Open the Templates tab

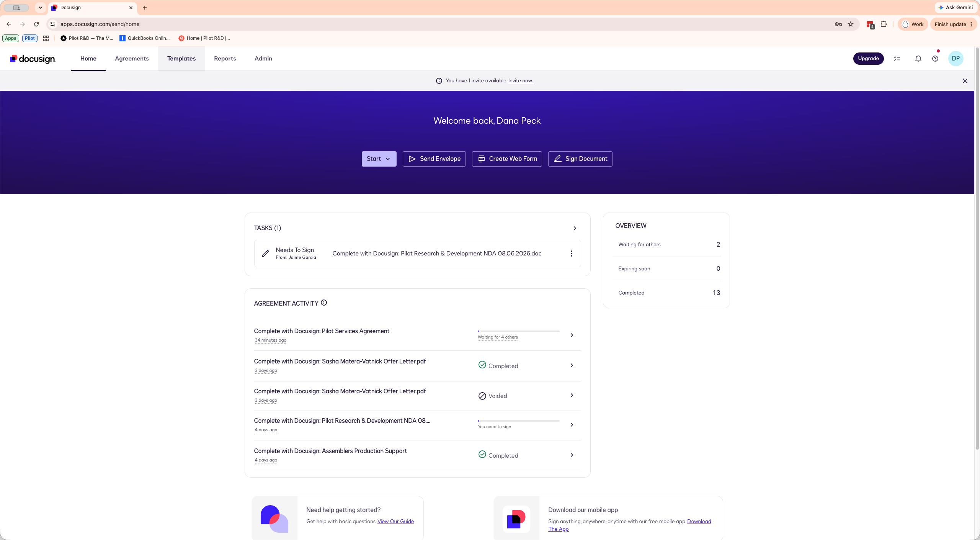click(x=181, y=59)
